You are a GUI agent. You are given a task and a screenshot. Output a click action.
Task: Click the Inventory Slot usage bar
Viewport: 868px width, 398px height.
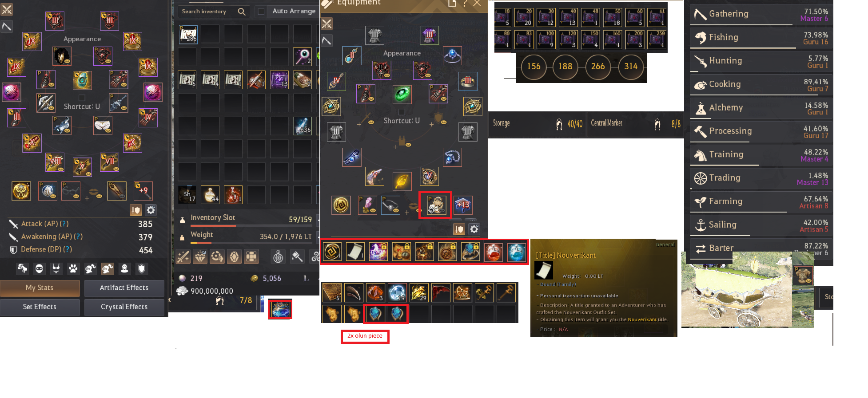click(x=251, y=225)
